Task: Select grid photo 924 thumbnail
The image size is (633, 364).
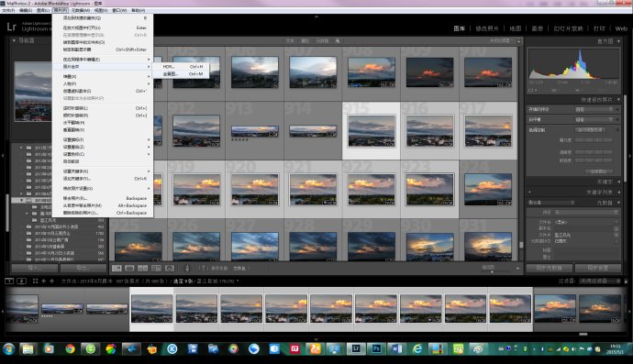Action: click(x=488, y=189)
